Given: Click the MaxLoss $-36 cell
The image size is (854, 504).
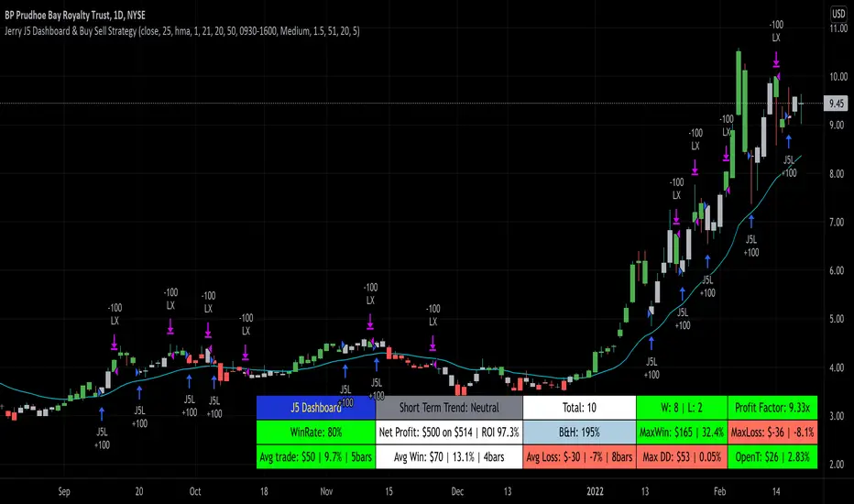Looking at the screenshot, I should [772, 433].
